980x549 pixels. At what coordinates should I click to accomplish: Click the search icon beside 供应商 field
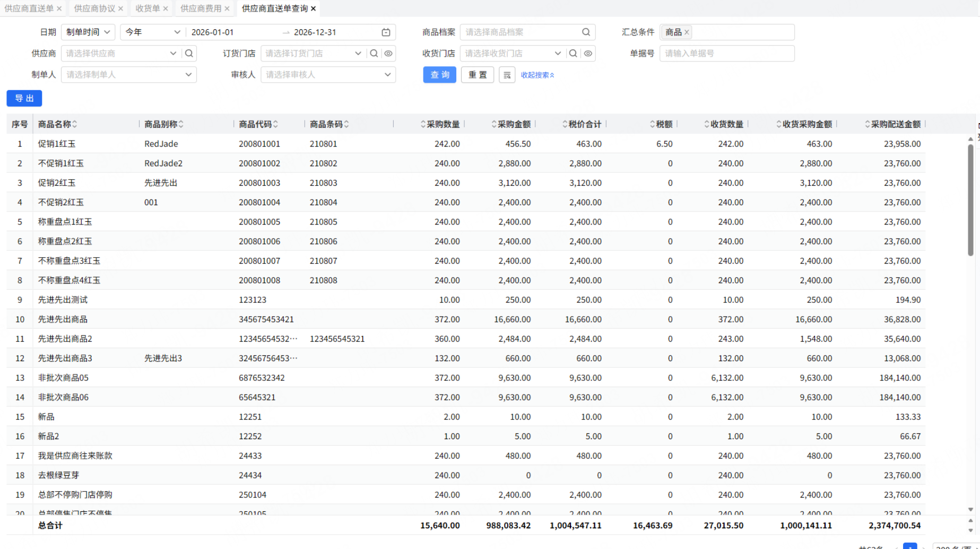tap(189, 54)
